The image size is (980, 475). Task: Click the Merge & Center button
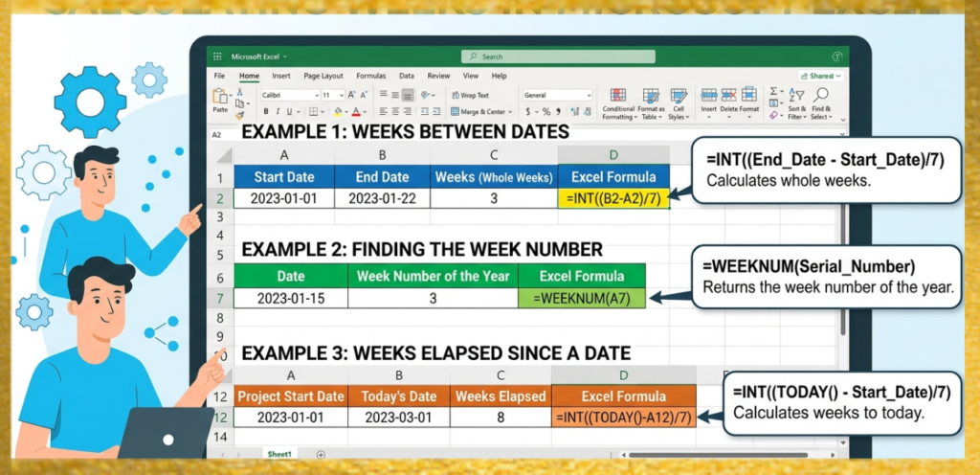pos(477,112)
